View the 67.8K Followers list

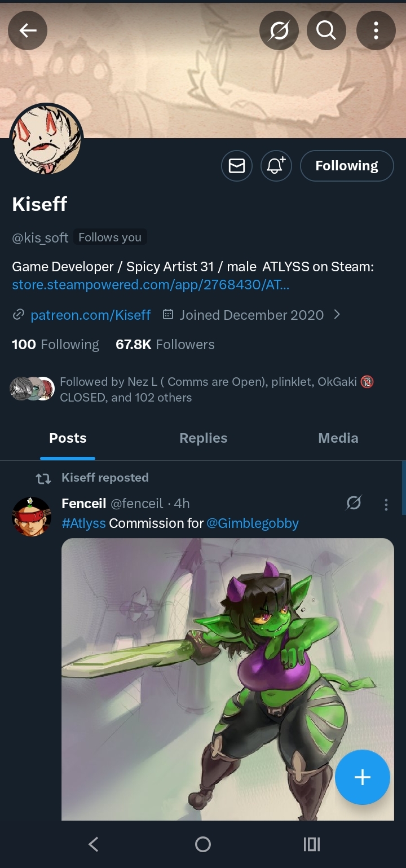[x=165, y=345]
